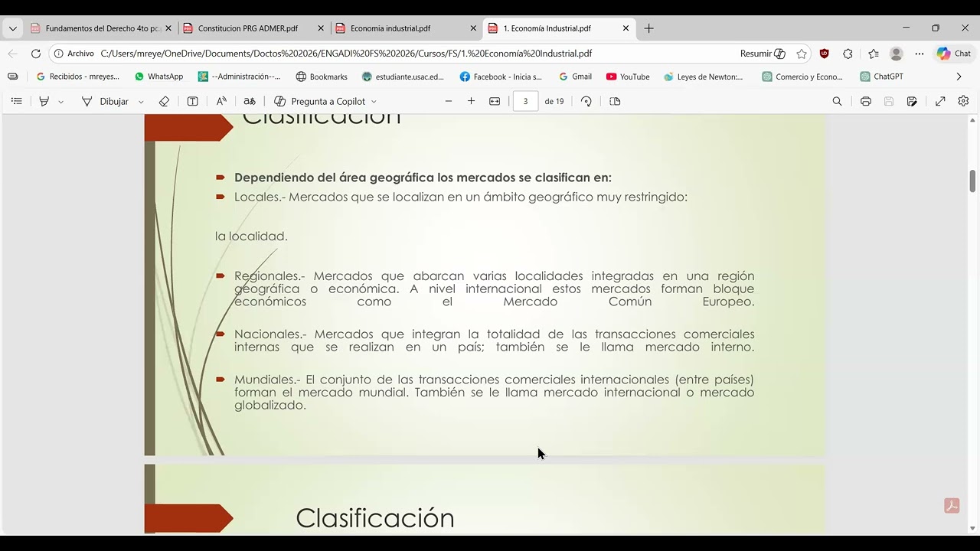Go back to previous page
This screenshot has width=980, height=551.
pyautogui.click(x=12, y=54)
